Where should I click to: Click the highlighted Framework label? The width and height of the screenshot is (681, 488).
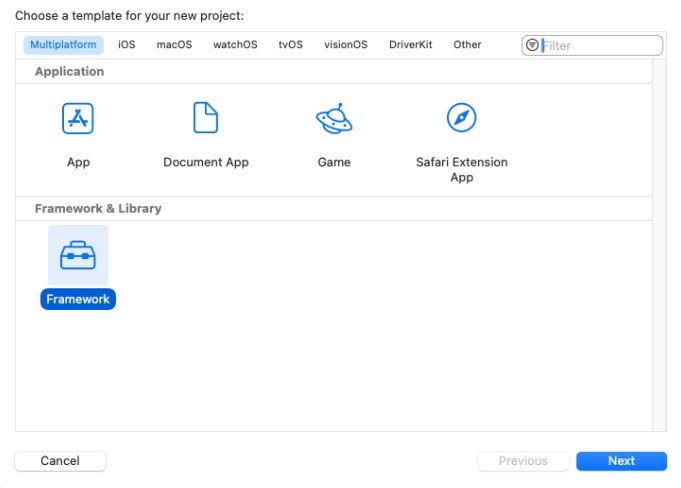point(78,299)
